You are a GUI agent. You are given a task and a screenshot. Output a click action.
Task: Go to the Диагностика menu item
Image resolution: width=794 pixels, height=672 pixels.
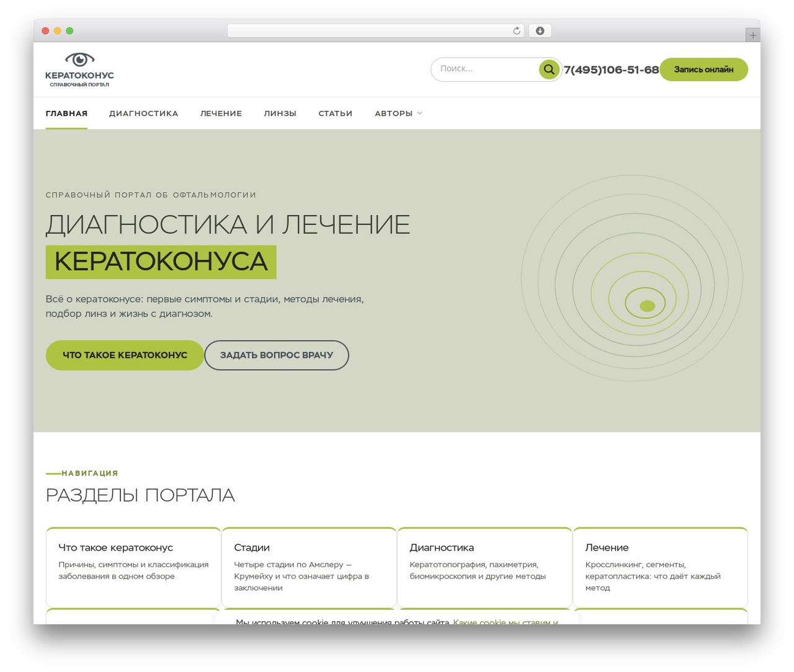tap(144, 113)
